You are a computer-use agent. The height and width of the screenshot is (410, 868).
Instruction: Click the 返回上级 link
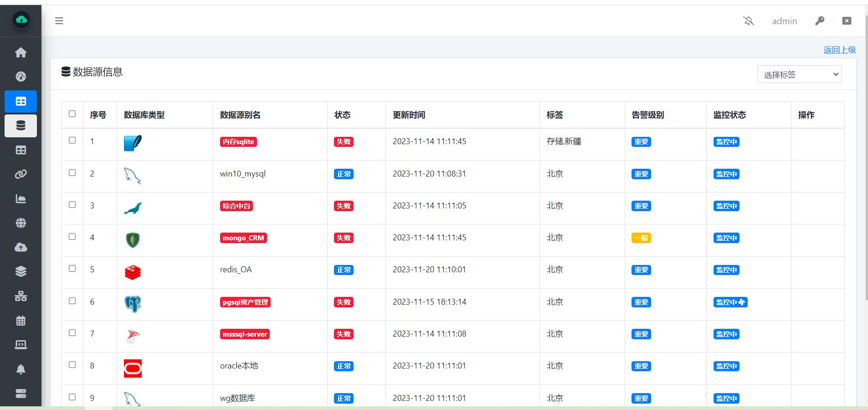[839, 50]
